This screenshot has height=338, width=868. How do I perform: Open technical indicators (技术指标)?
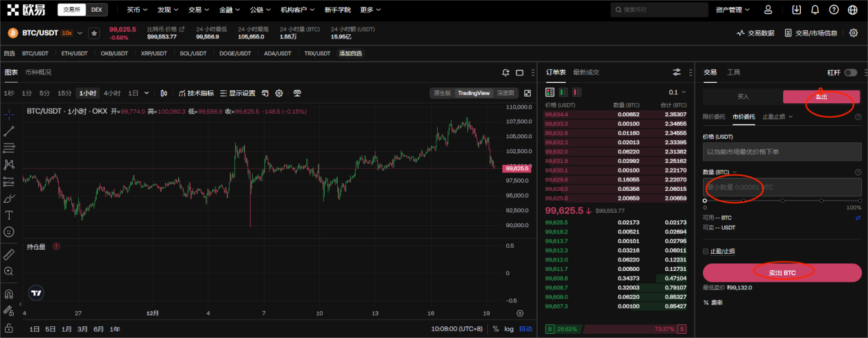point(196,93)
